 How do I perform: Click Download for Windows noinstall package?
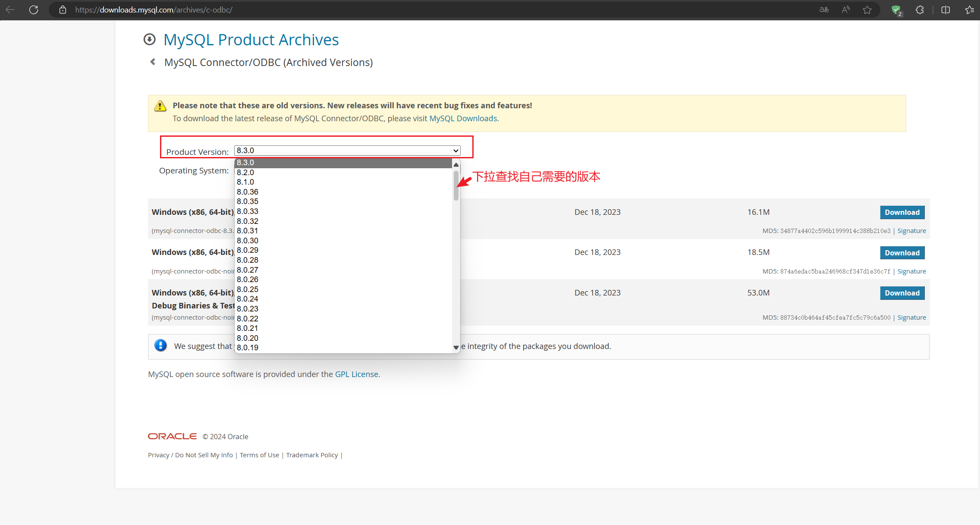point(901,252)
